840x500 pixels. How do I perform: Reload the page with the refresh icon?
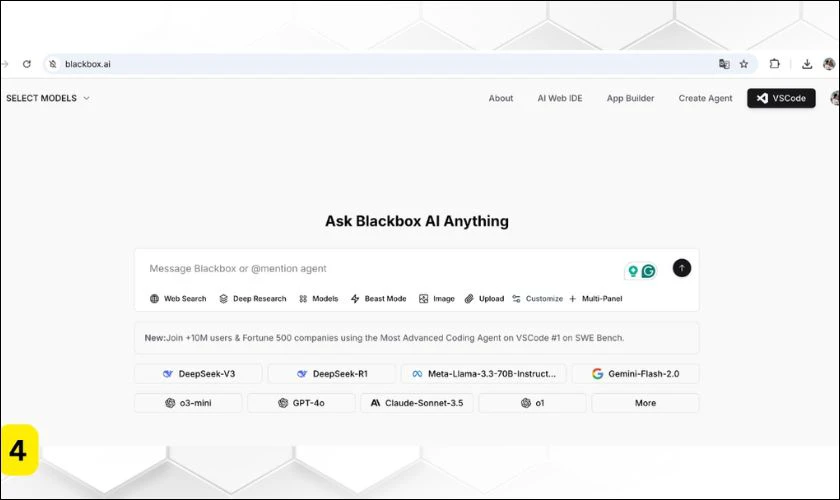tap(27, 64)
